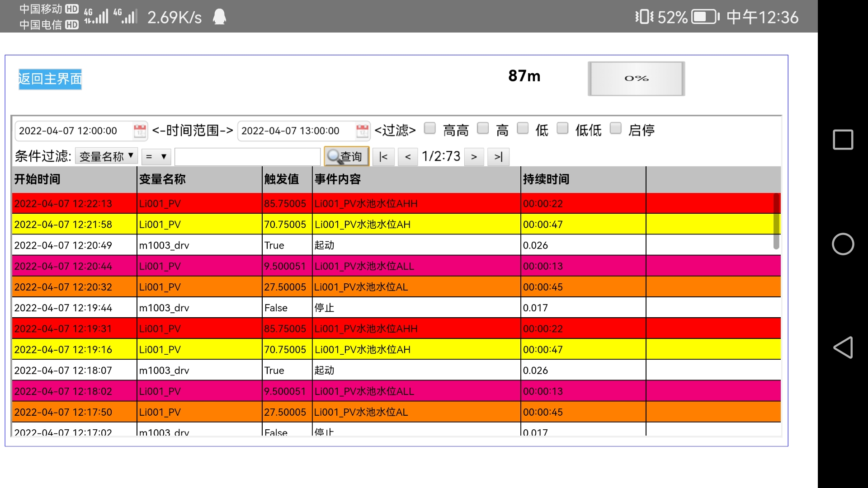
Task: Go to the next page of results
Action: (x=474, y=157)
